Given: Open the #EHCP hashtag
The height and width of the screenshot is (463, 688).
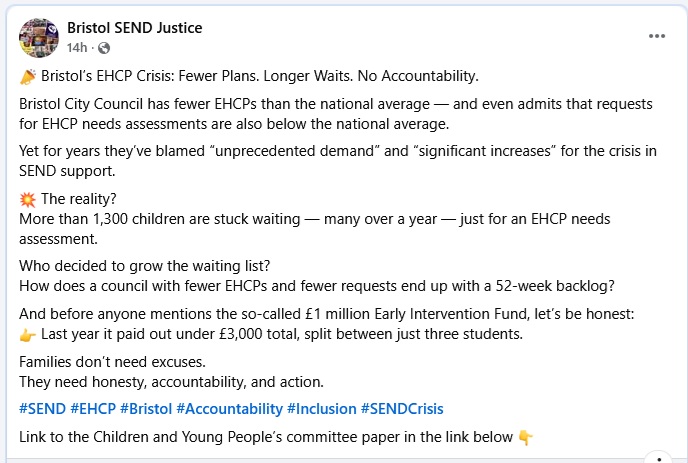Looking at the screenshot, I should (92, 409).
